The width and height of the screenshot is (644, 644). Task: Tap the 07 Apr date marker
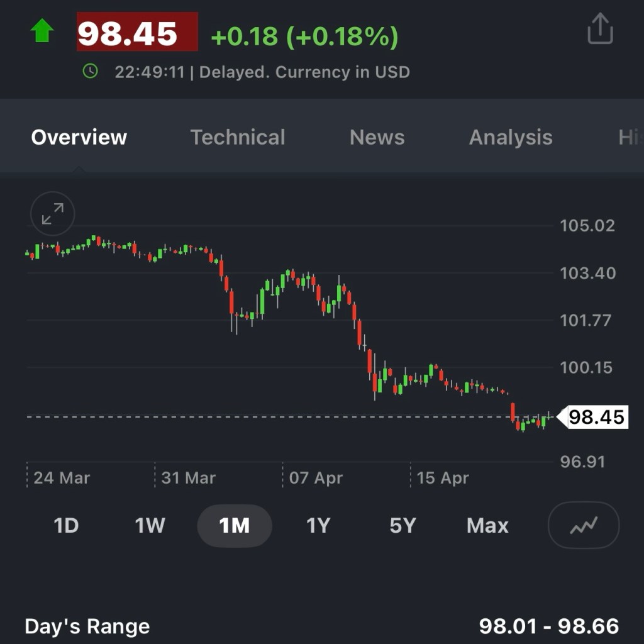[x=315, y=478]
